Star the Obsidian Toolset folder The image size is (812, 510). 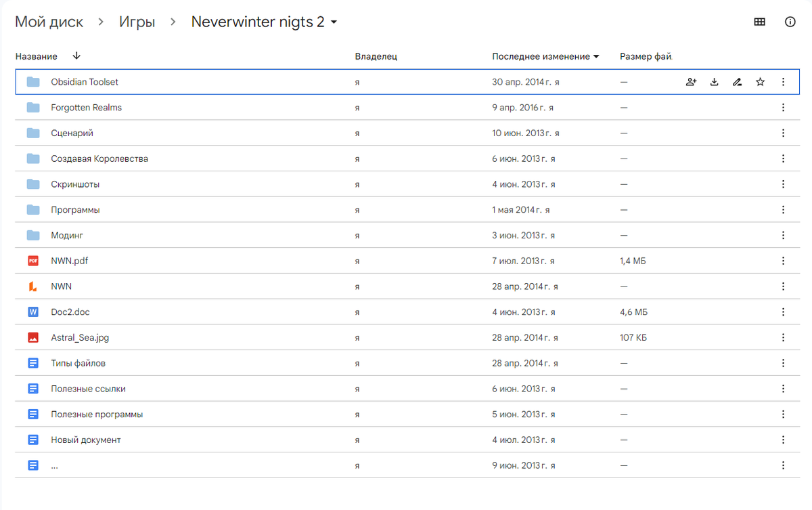click(x=760, y=82)
